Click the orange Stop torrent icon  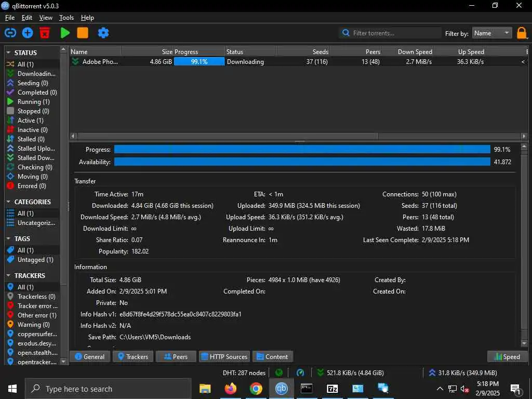coord(83,33)
